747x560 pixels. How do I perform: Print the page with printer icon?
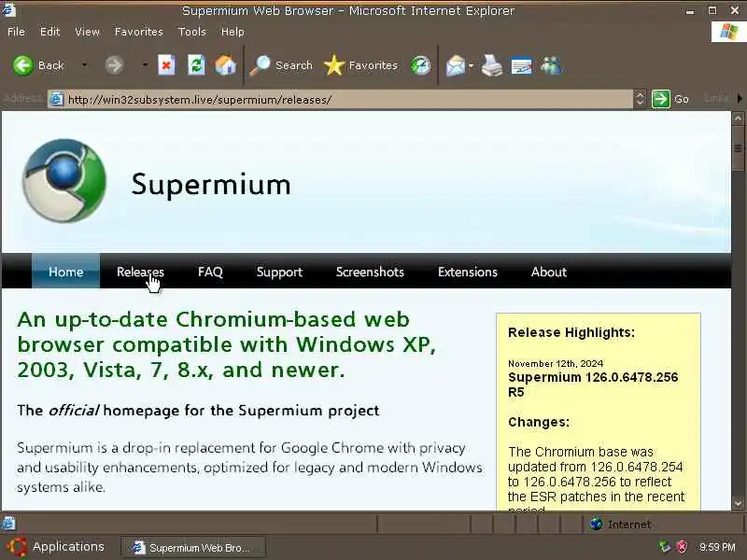pyautogui.click(x=492, y=65)
